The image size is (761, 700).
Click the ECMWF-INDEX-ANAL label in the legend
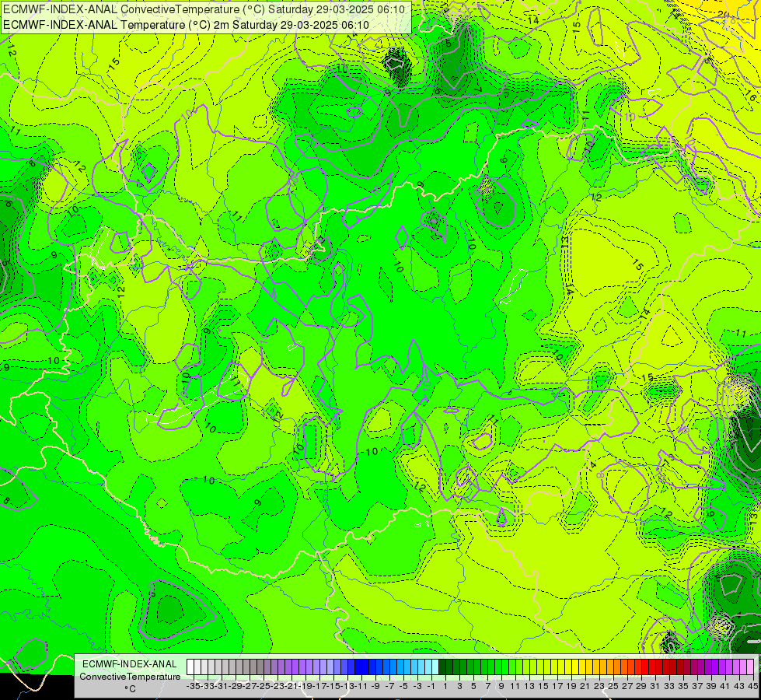[130, 663]
